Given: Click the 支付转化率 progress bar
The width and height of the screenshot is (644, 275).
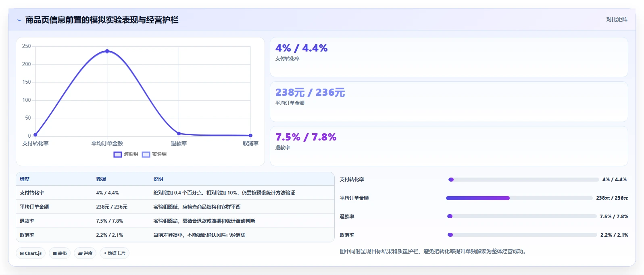Looking at the screenshot, I should (523, 180).
